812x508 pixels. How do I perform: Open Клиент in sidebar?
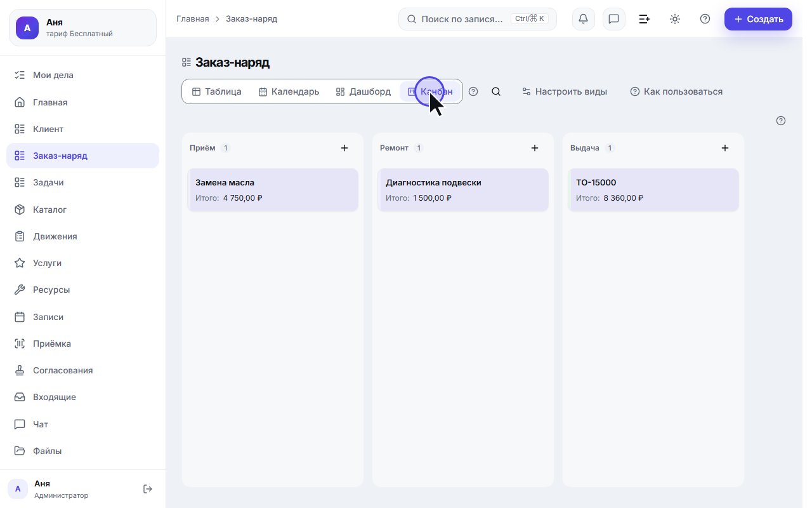pyautogui.click(x=82, y=129)
